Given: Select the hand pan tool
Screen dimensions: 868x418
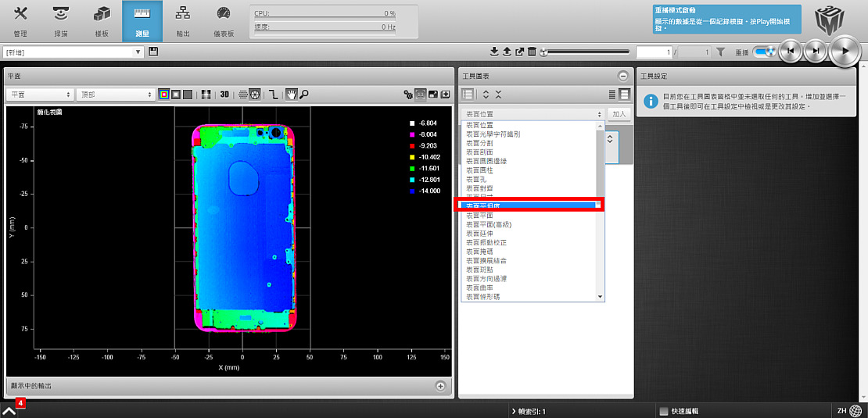Looking at the screenshot, I should tap(291, 95).
